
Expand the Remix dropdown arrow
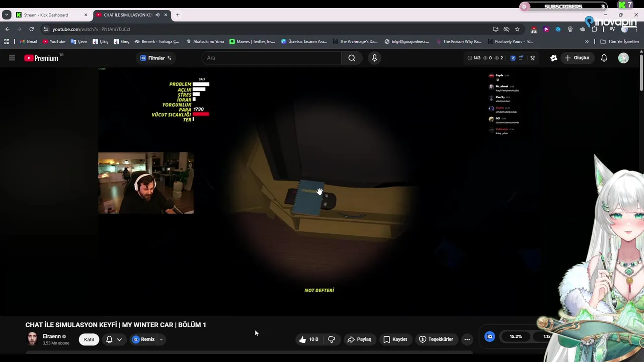click(x=161, y=339)
